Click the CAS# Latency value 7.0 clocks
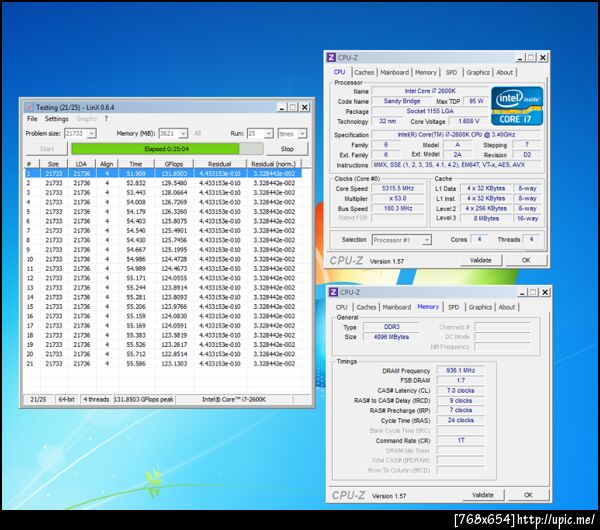Image resolution: width=600 pixels, height=530 pixels. click(x=461, y=390)
